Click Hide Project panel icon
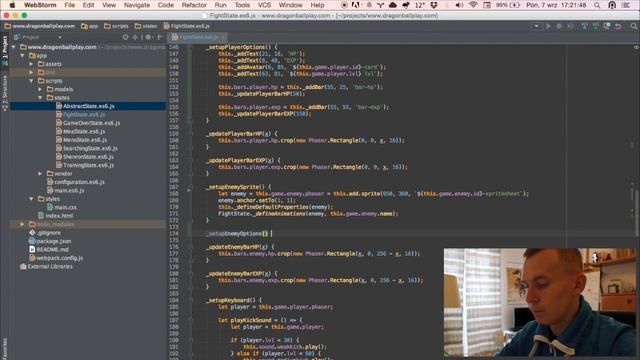Viewport: 640px width, 360px height. click(160, 37)
